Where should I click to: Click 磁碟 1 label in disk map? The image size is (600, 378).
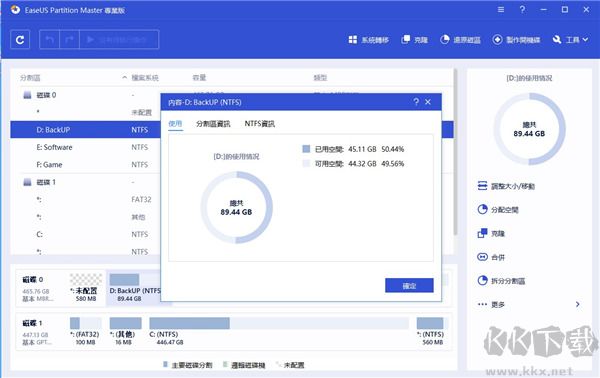click(32, 323)
